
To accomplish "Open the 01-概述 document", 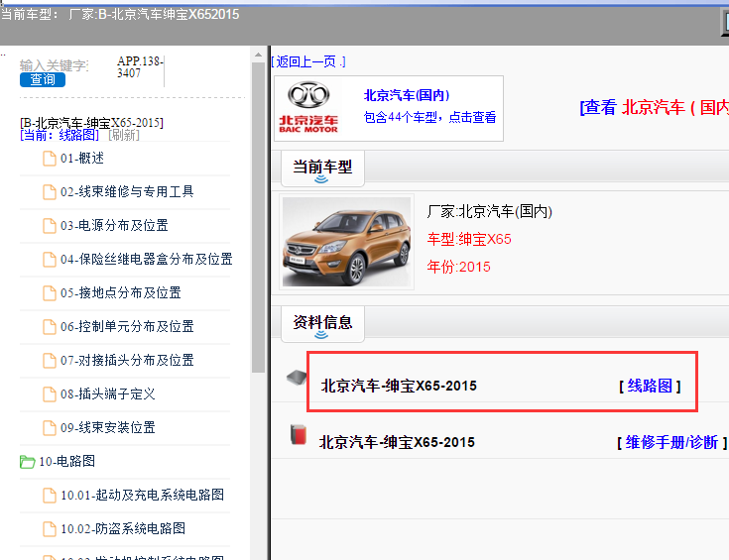I will 82,159.
